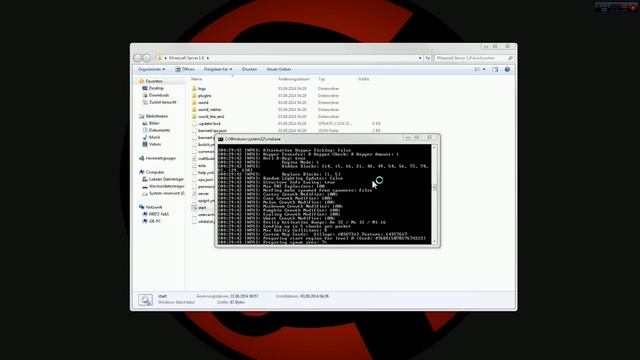Viewport: 640px width, 360px height.
Task: Select Heimnetzgruppe in the sidebar
Action: (158, 158)
